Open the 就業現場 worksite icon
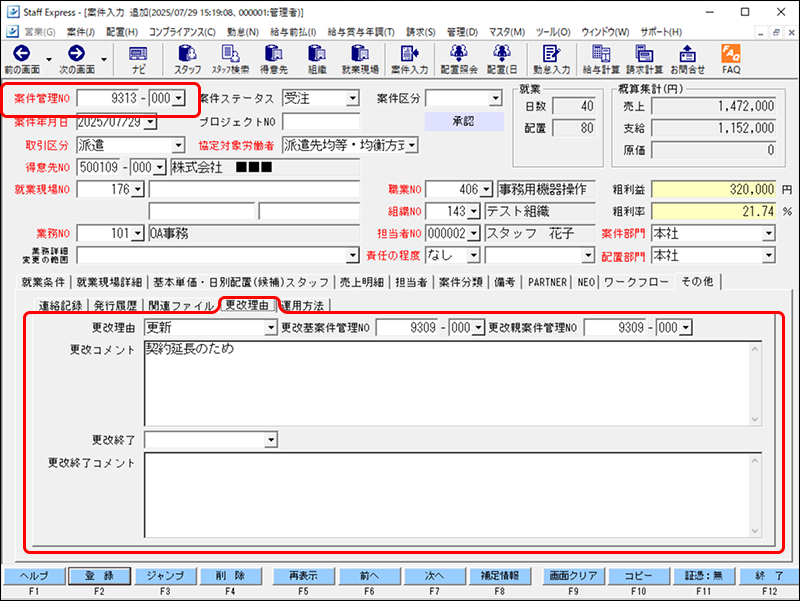The image size is (800, 601). point(360,59)
